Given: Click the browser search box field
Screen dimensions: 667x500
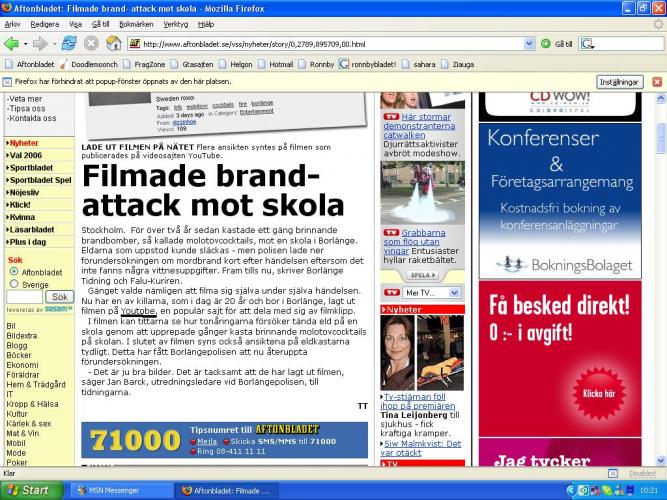Looking at the screenshot, I should click(x=629, y=44).
